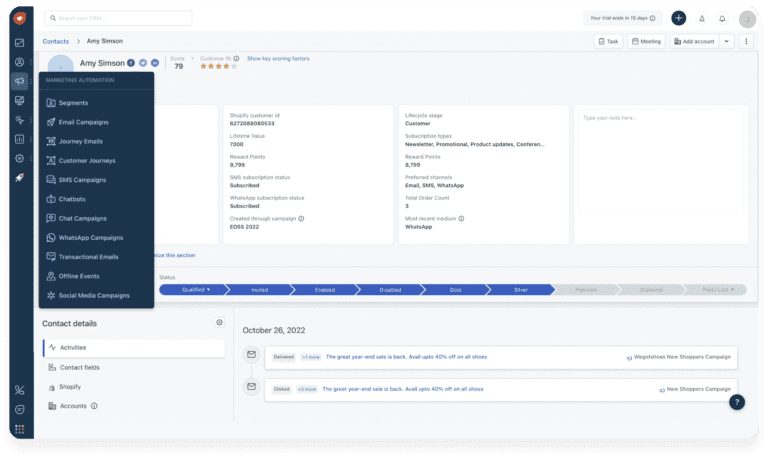Open Amy Simson's LinkedIn profile icon
Image resolution: width=768 pixels, height=470 pixels.
tap(155, 63)
